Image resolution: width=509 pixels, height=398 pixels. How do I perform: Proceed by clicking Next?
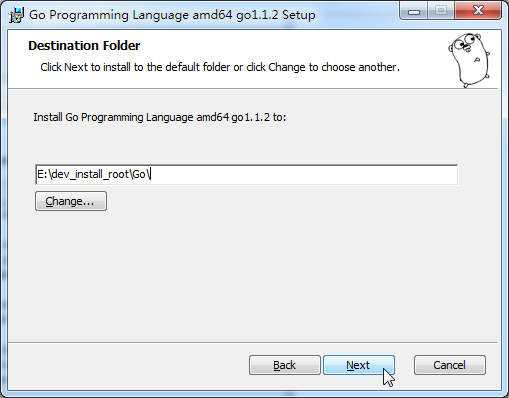coord(359,365)
